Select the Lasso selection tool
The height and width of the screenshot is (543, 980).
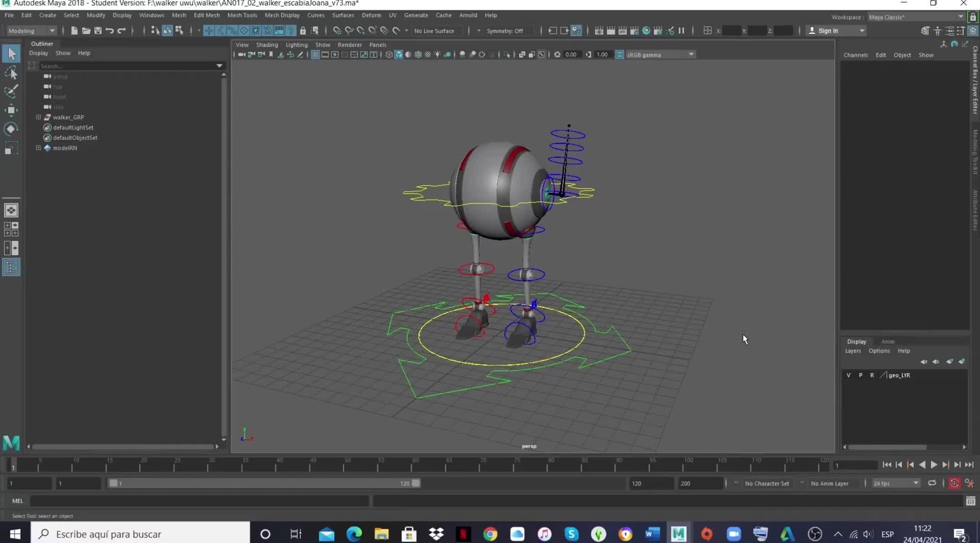(11, 72)
